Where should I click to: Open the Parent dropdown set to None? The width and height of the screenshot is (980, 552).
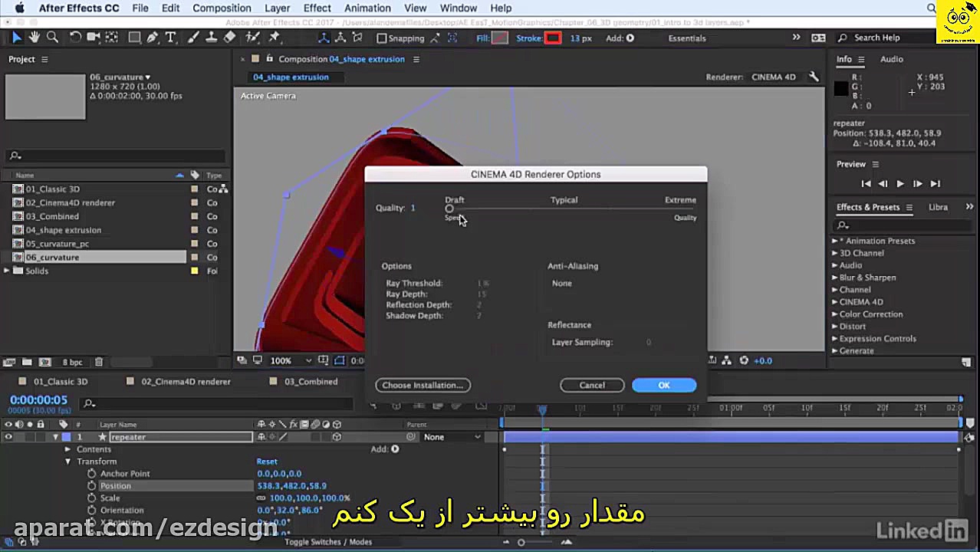[x=451, y=436]
